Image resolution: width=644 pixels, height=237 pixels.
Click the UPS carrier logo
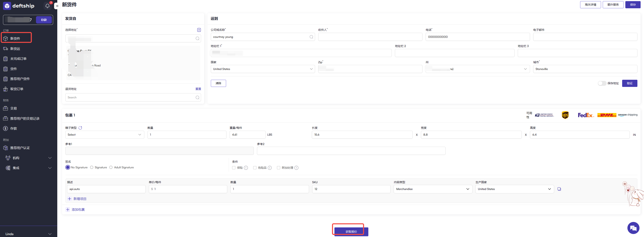pos(565,115)
